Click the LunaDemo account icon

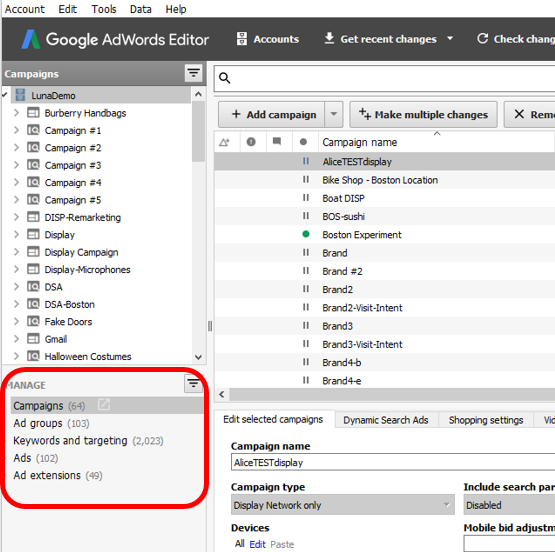[x=20, y=95]
